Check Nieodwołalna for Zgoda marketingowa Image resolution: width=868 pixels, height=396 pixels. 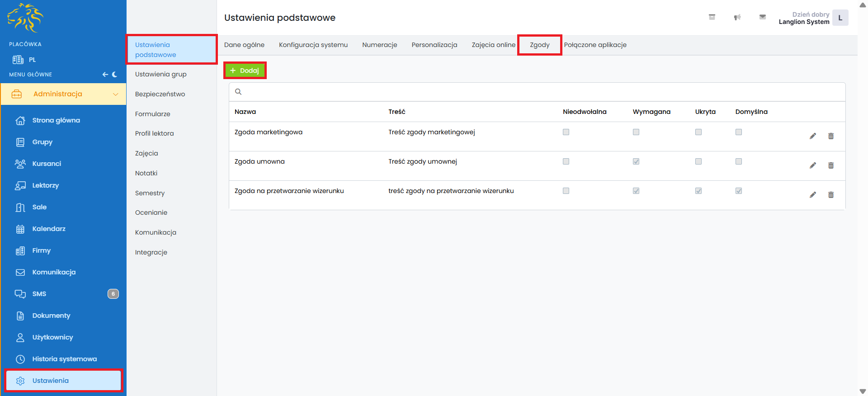pyautogui.click(x=566, y=132)
